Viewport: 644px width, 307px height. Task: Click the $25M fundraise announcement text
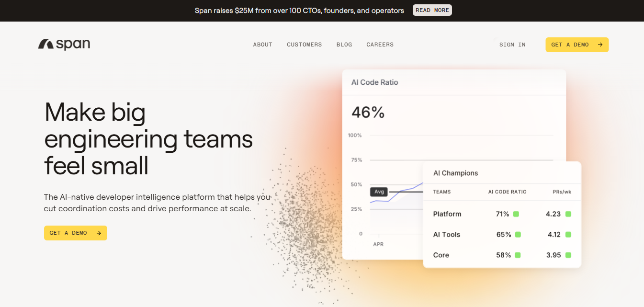(299, 10)
